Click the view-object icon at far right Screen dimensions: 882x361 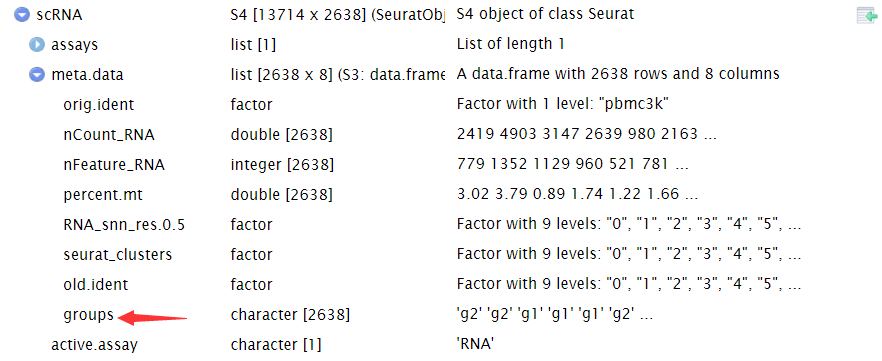point(867,16)
